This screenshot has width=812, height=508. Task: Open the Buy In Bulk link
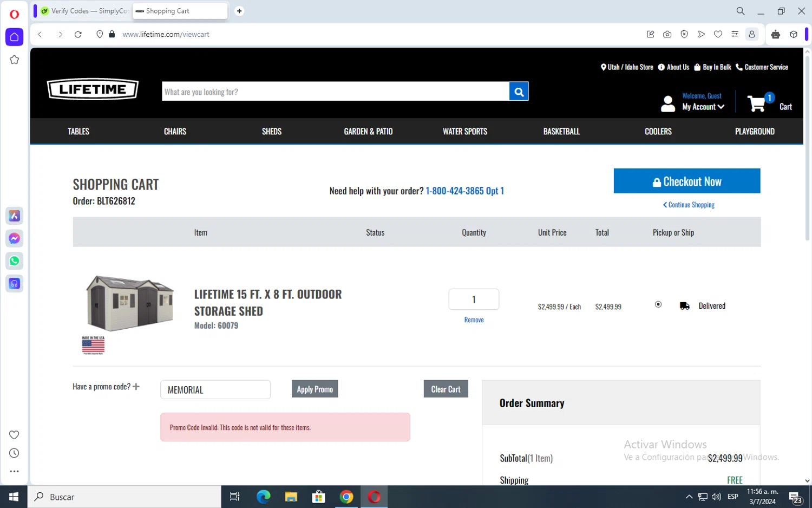[x=712, y=67]
